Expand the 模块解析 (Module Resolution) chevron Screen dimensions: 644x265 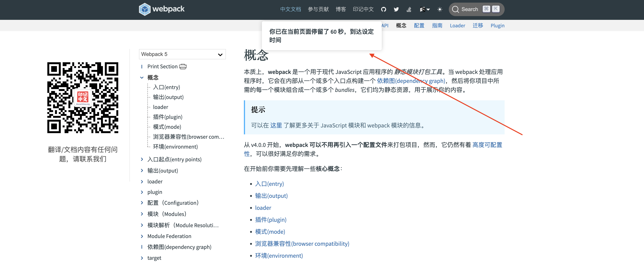point(142,225)
